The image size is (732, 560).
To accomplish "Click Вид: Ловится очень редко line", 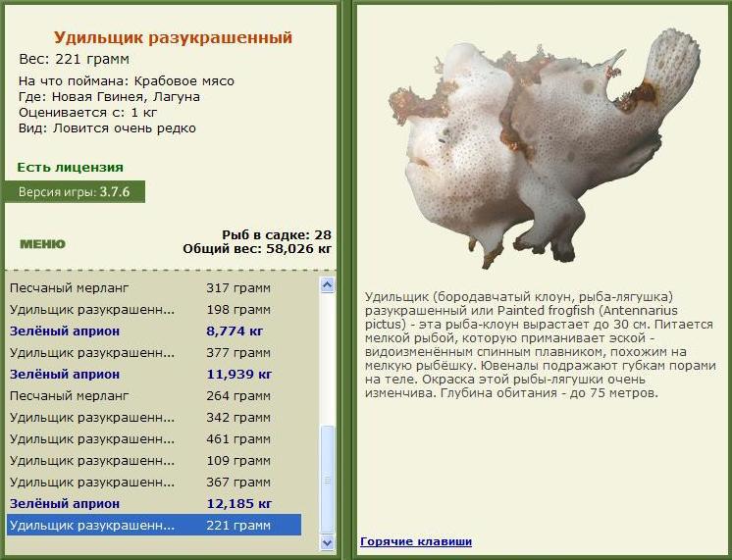I will [x=107, y=128].
